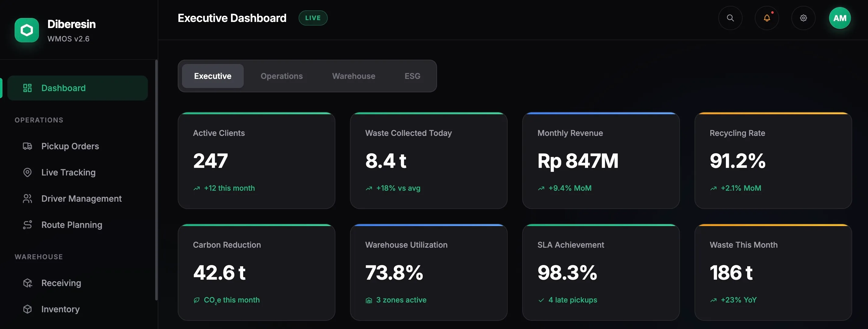Click the Inventory box icon
868x329 pixels.
click(27, 309)
